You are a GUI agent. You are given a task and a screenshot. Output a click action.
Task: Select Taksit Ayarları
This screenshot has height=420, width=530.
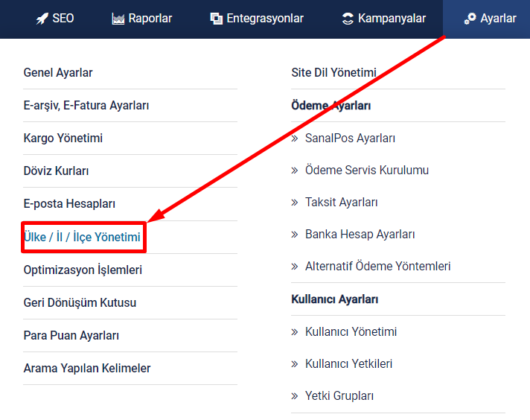click(342, 203)
